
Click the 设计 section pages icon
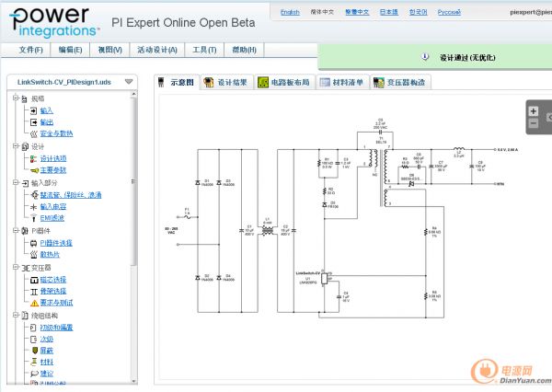click(x=25, y=146)
